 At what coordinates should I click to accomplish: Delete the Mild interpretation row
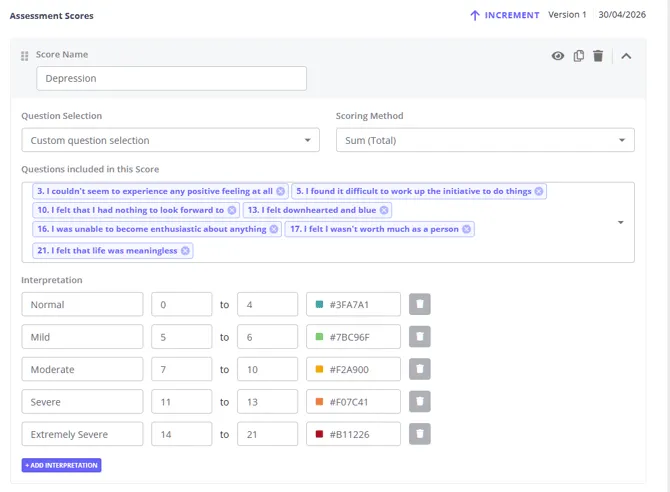(x=420, y=337)
